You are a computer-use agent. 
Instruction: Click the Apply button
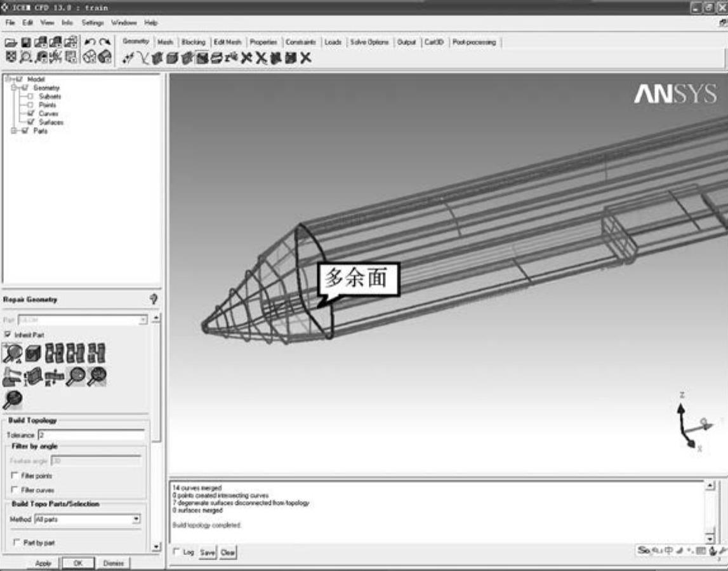[x=43, y=563]
